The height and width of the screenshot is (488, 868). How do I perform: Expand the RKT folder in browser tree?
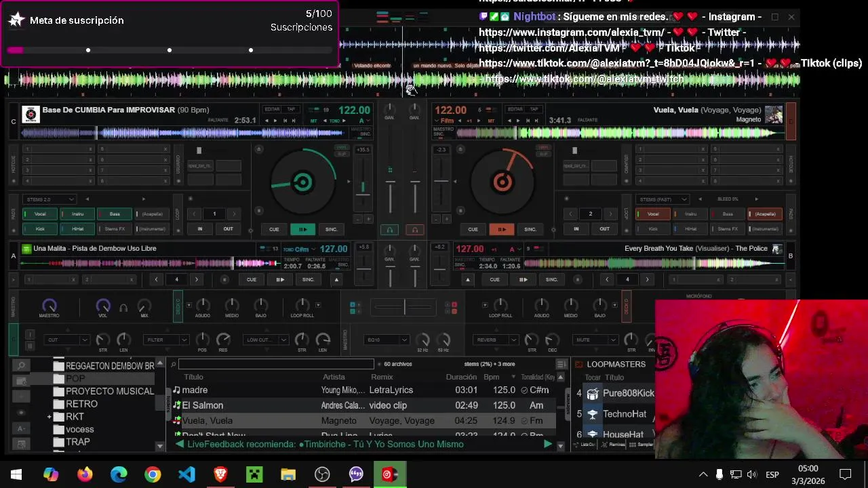(50, 417)
